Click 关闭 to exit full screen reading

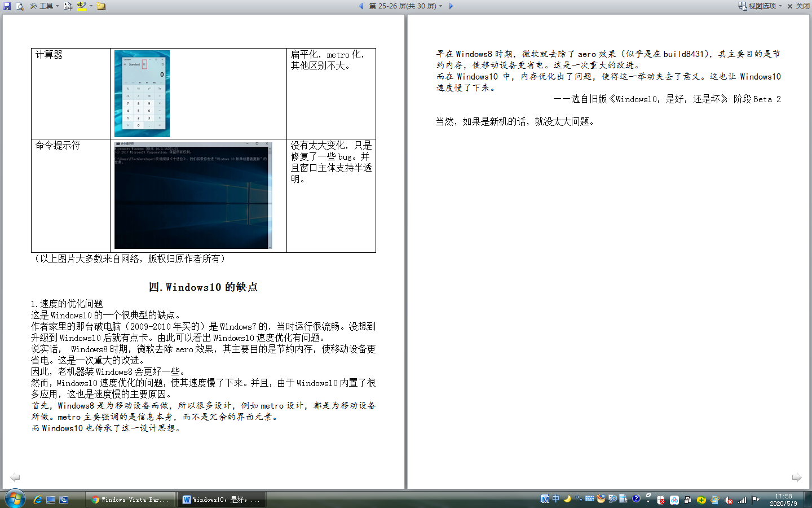(798, 6)
